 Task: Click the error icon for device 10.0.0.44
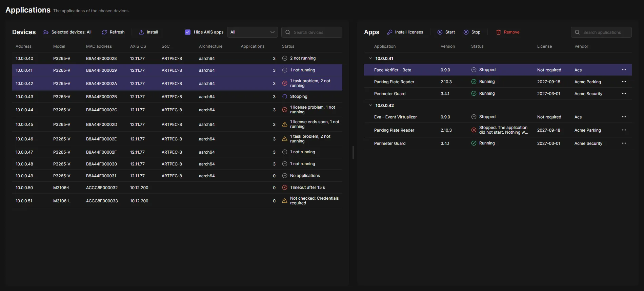pos(285,110)
